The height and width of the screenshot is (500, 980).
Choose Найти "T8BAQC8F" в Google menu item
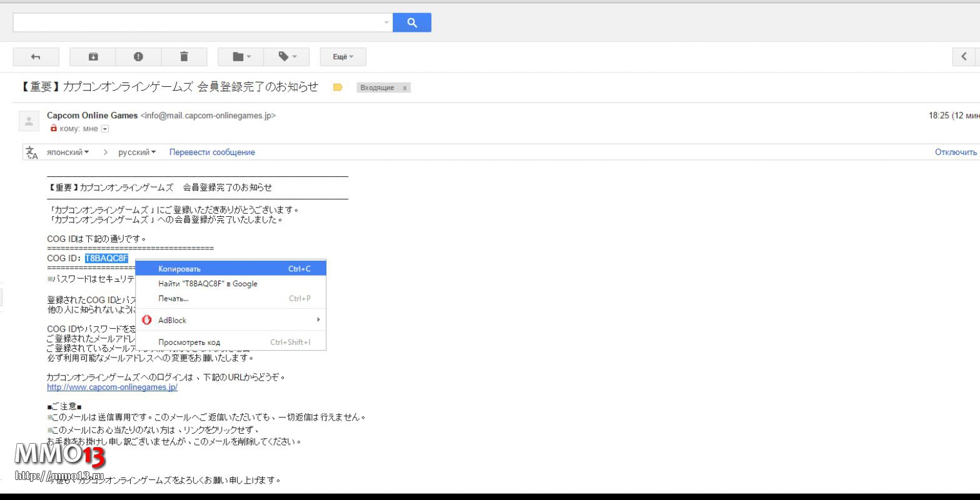click(231, 284)
